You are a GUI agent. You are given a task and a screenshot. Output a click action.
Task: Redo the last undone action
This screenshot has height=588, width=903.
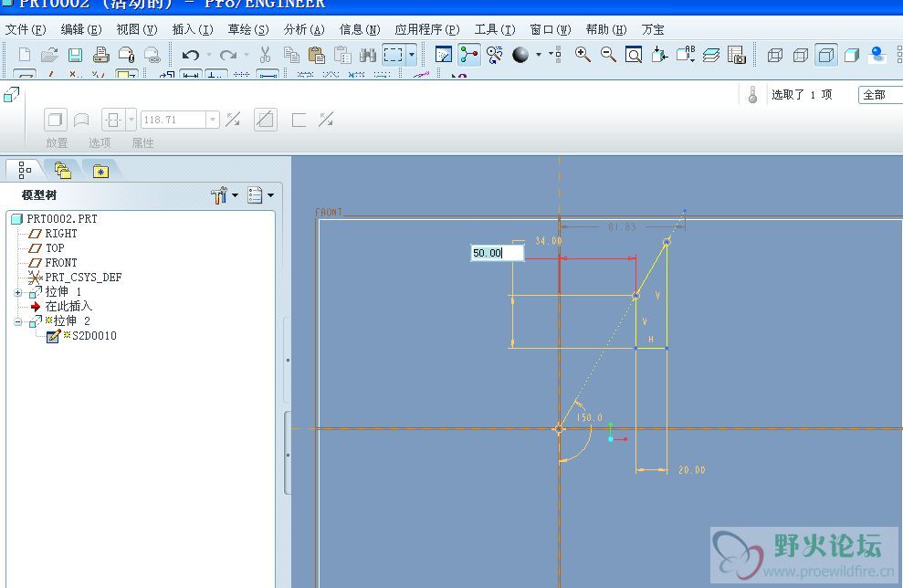click(x=228, y=55)
